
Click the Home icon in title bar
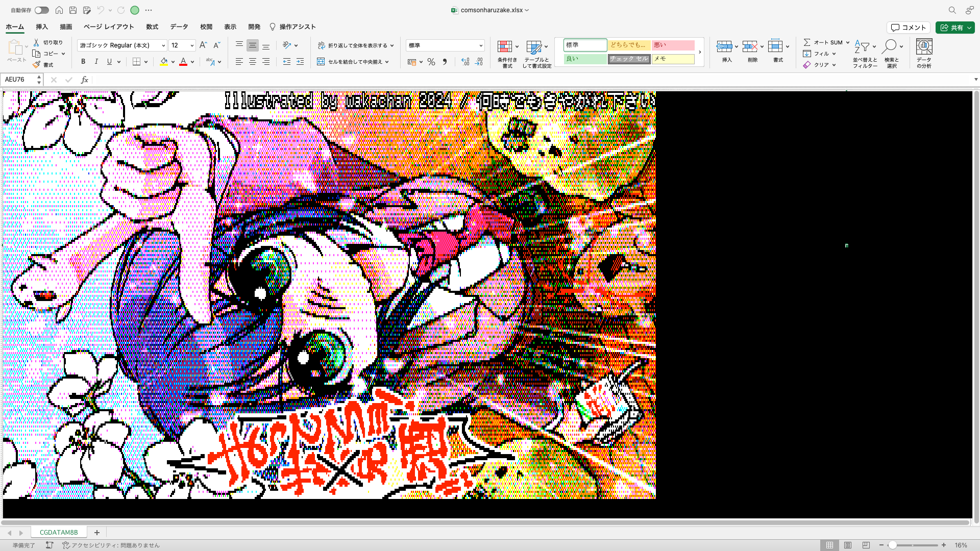point(59,10)
